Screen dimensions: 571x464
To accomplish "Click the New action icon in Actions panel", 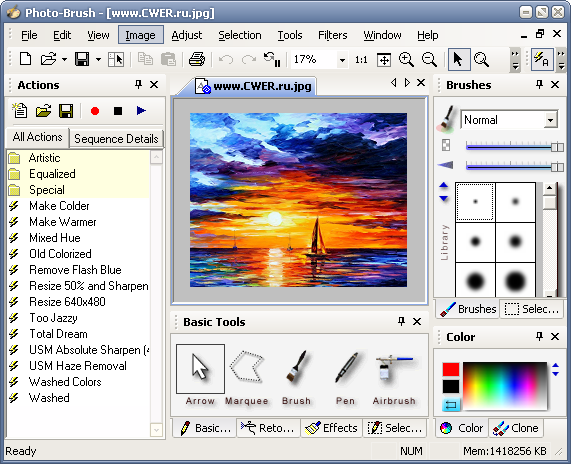I will tap(20, 111).
